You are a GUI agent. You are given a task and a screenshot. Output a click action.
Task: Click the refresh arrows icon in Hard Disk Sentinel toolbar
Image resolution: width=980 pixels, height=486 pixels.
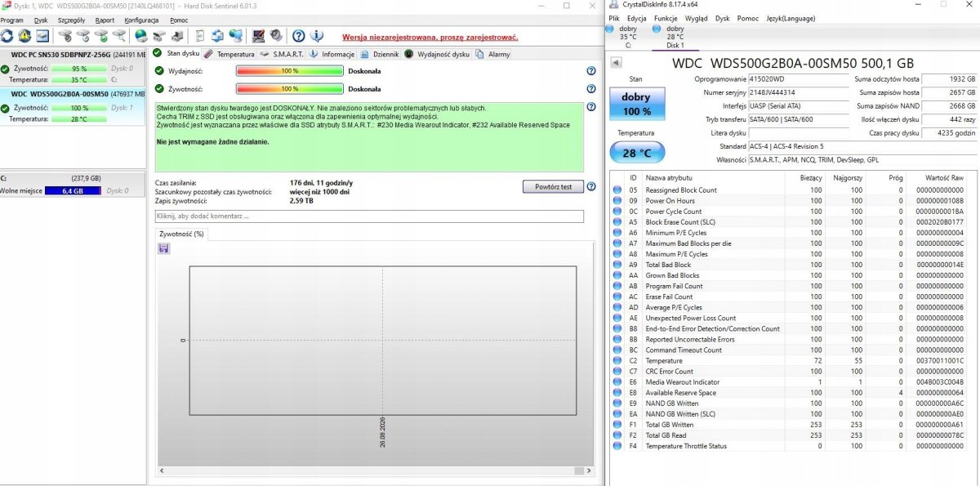[x=7, y=36]
